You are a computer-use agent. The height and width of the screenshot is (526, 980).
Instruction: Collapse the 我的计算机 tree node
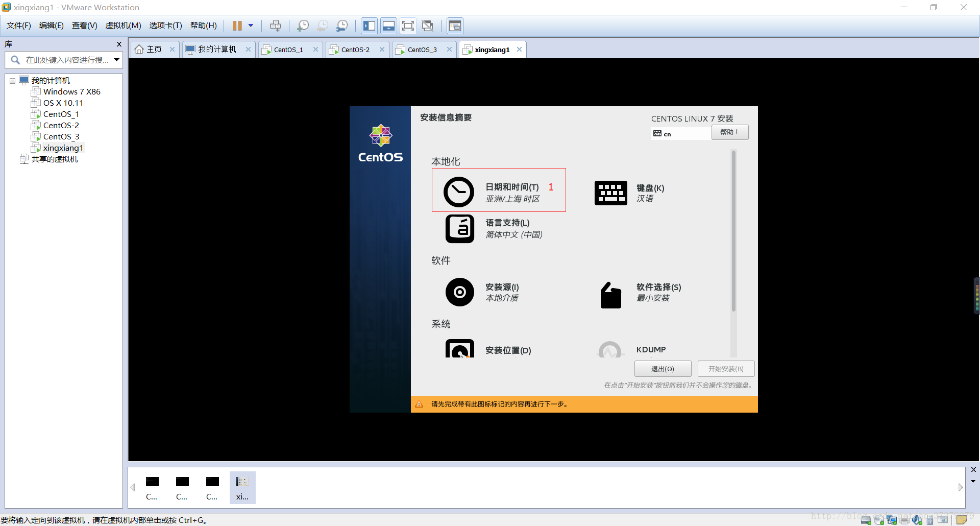point(12,81)
